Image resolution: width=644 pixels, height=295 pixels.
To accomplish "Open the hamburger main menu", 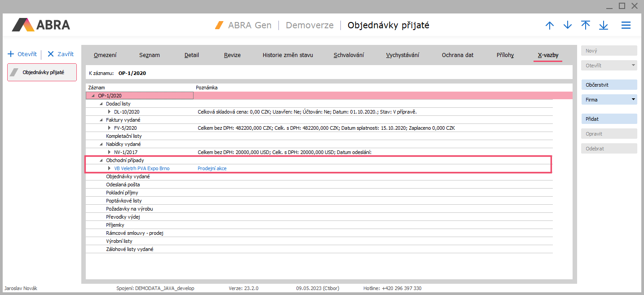I will (626, 26).
